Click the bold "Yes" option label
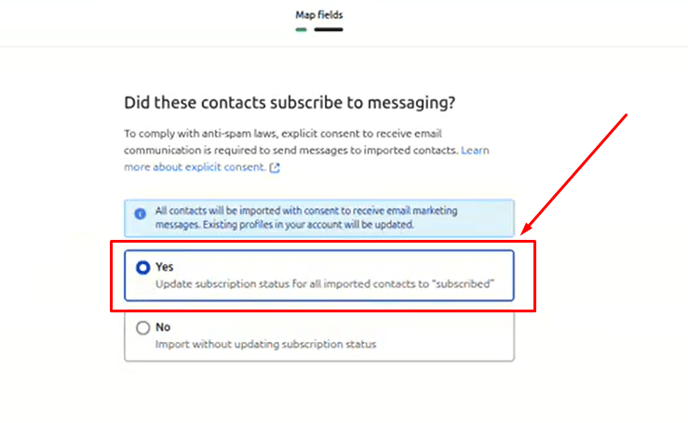The image size is (688, 423). tap(164, 267)
